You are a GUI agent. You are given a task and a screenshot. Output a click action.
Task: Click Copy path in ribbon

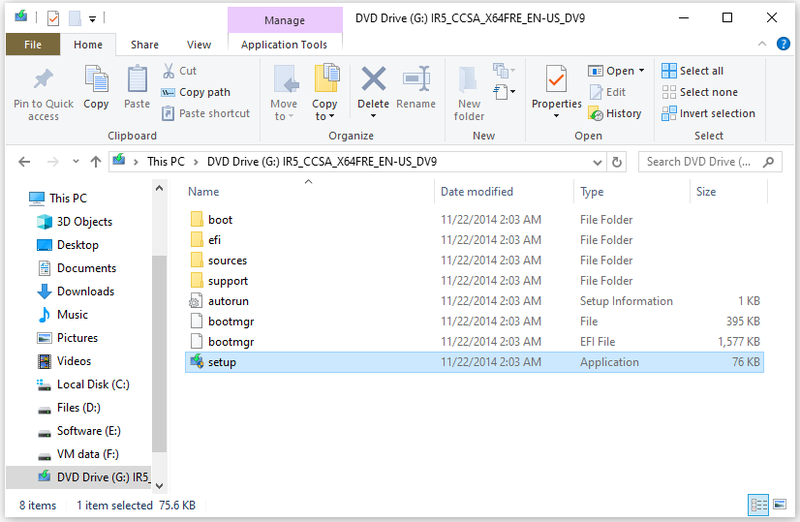[196, 92]
